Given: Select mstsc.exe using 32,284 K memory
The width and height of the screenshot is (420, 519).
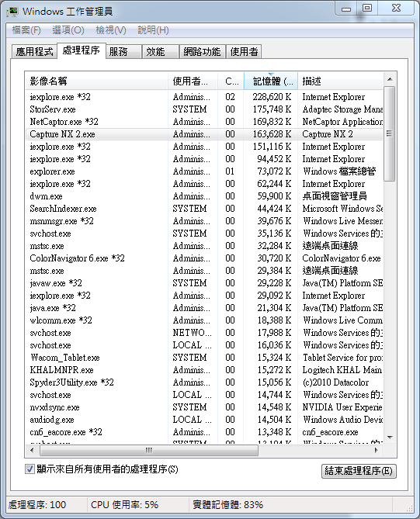Looking at the screenshot, I should [204, 246].
